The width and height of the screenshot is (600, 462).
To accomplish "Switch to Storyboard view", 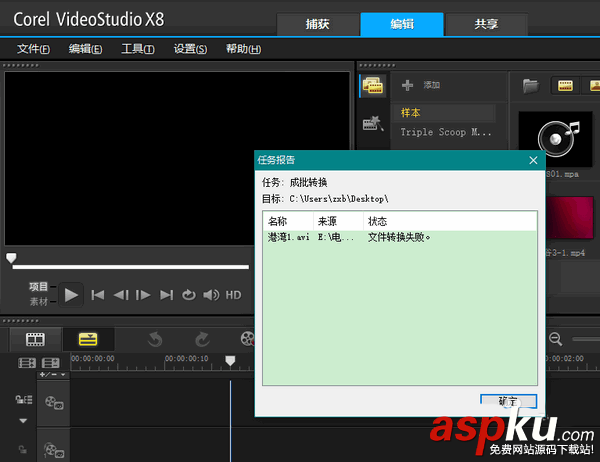I will point(35,339).
